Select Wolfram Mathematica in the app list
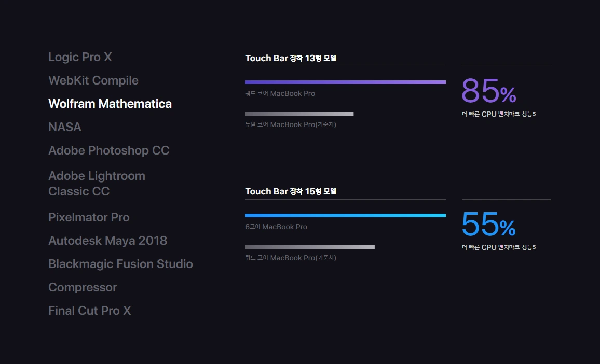Image resolution: width=600 pixels, height=364 pixels. coord(110,104)
